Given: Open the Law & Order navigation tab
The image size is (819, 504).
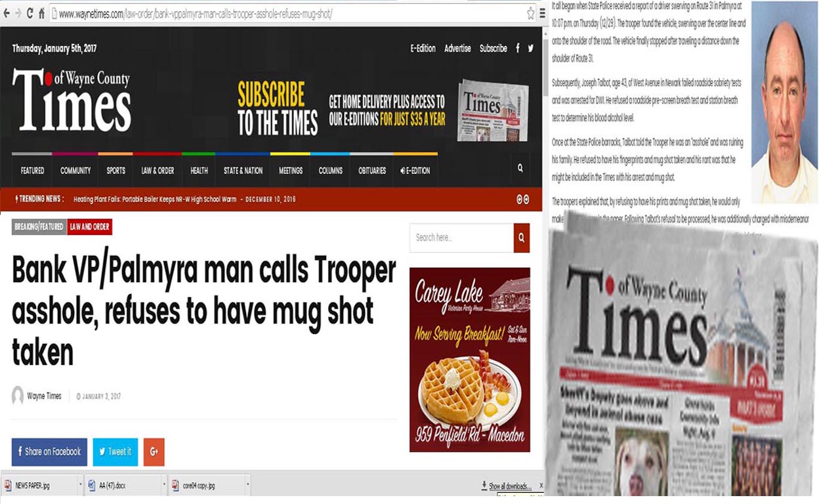Looking at the screenshot, I should [x=157, y=171].
